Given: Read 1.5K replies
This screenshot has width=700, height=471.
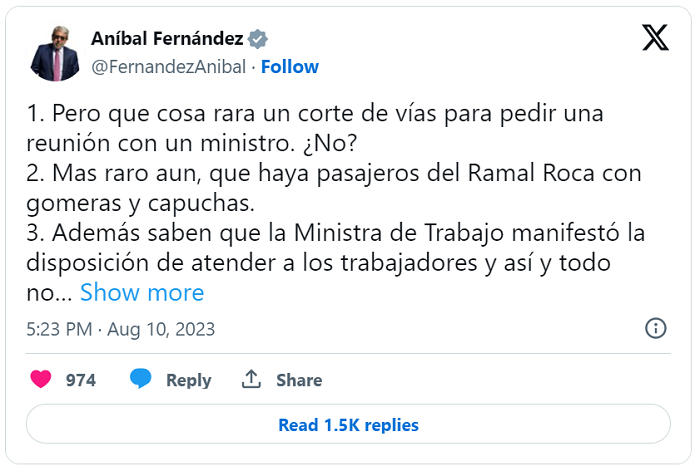Looking at the screenshot, I should (348, 424).
